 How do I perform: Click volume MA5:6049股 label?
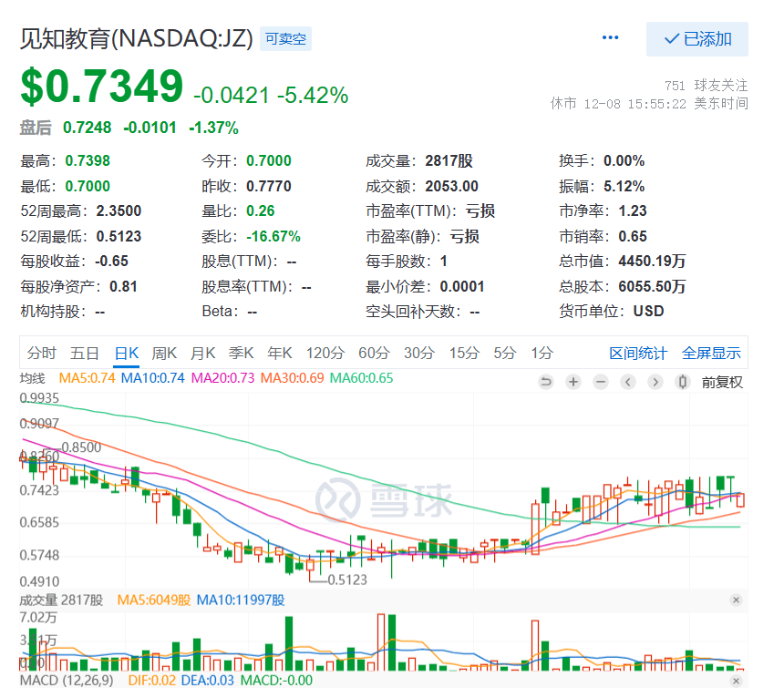click(154, 600)
